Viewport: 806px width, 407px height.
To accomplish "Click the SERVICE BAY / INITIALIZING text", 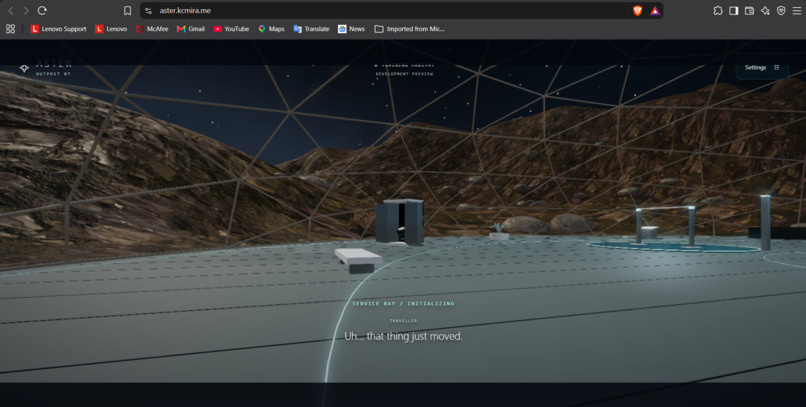I will [x=404, y=304].
